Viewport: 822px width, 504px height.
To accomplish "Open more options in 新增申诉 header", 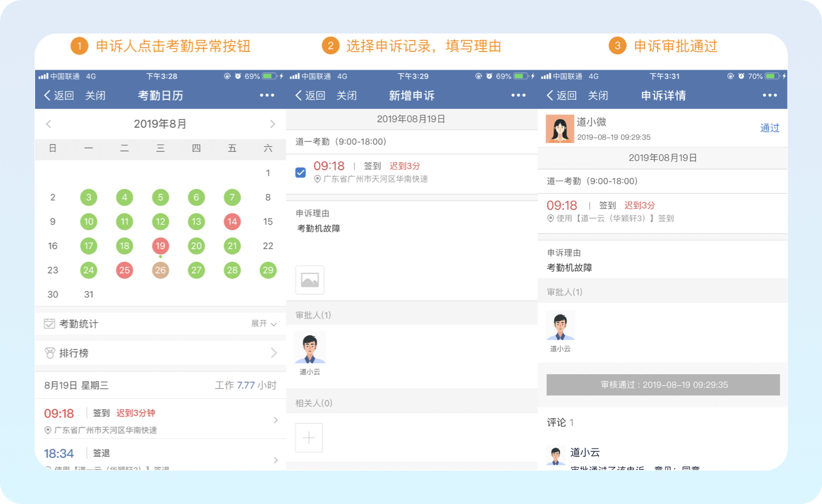I will [x=518, y=95].
